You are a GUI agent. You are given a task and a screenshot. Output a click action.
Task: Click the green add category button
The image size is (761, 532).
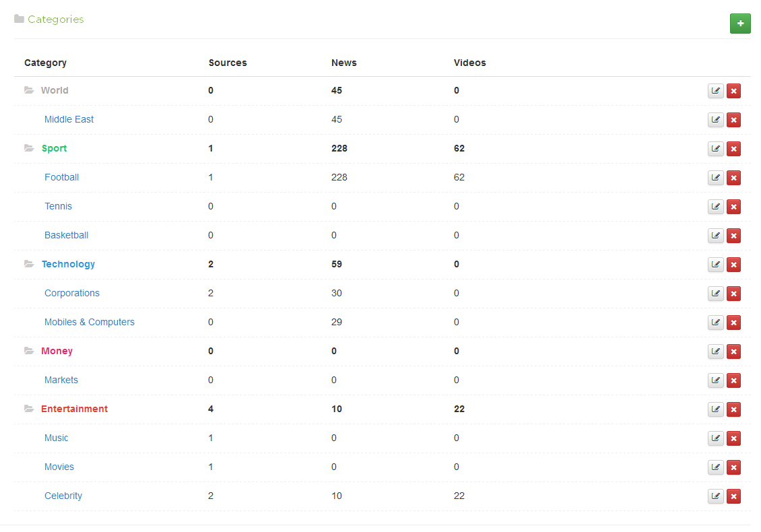(740, 24)
